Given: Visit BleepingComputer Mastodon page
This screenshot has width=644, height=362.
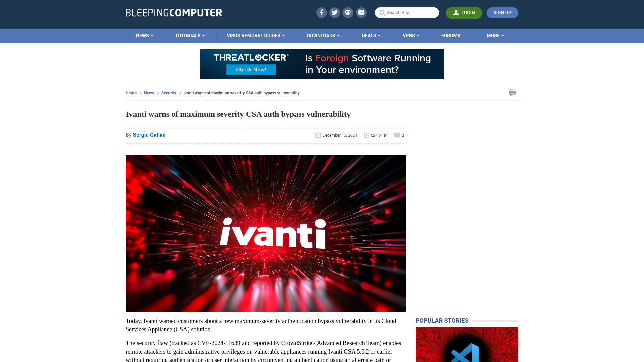Looking at the screenshot, I should click(348, 13).
